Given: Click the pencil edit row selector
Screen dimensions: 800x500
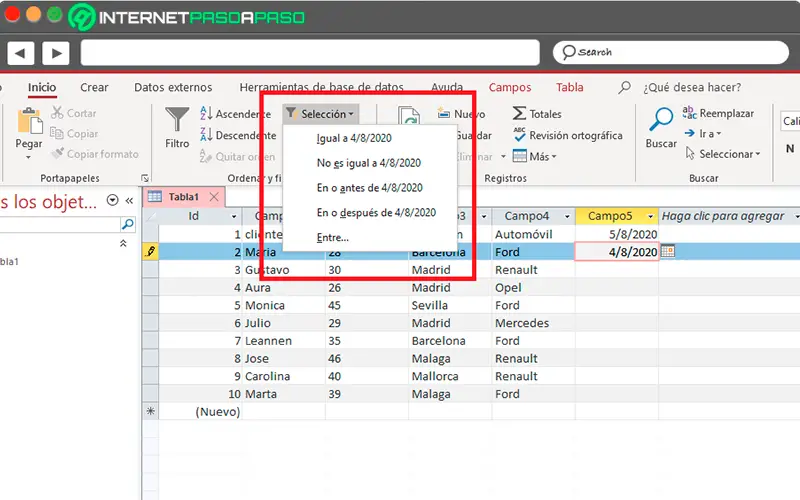Looking at the screenshot, I should (x=151, y=252).
